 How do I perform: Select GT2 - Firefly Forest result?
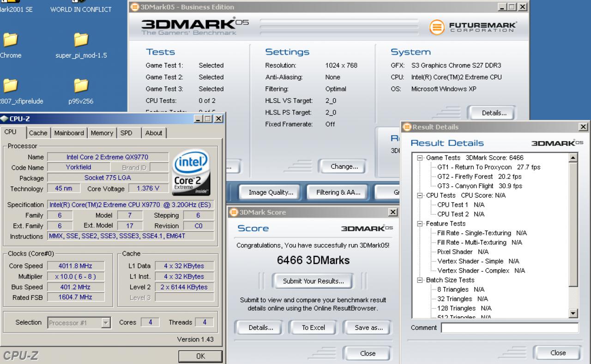click(x=479, y=177)
